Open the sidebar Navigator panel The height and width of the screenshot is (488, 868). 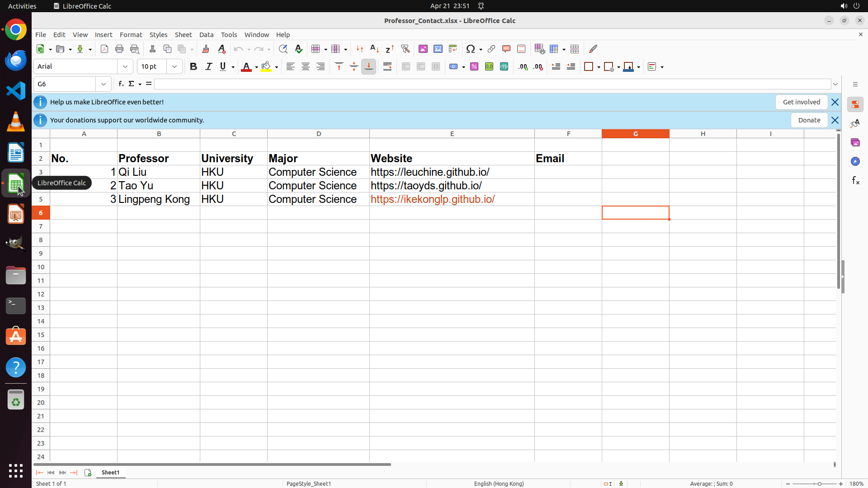pos(855,161)
